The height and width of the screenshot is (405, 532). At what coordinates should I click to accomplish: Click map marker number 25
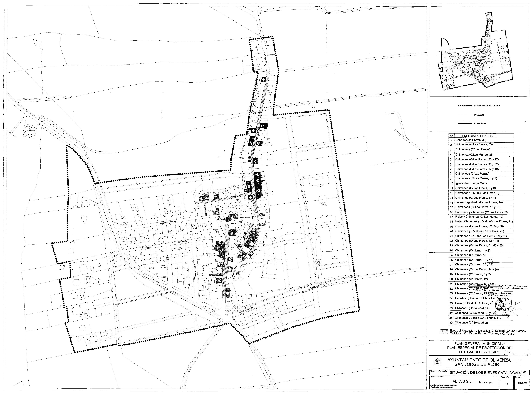(261, 224)
